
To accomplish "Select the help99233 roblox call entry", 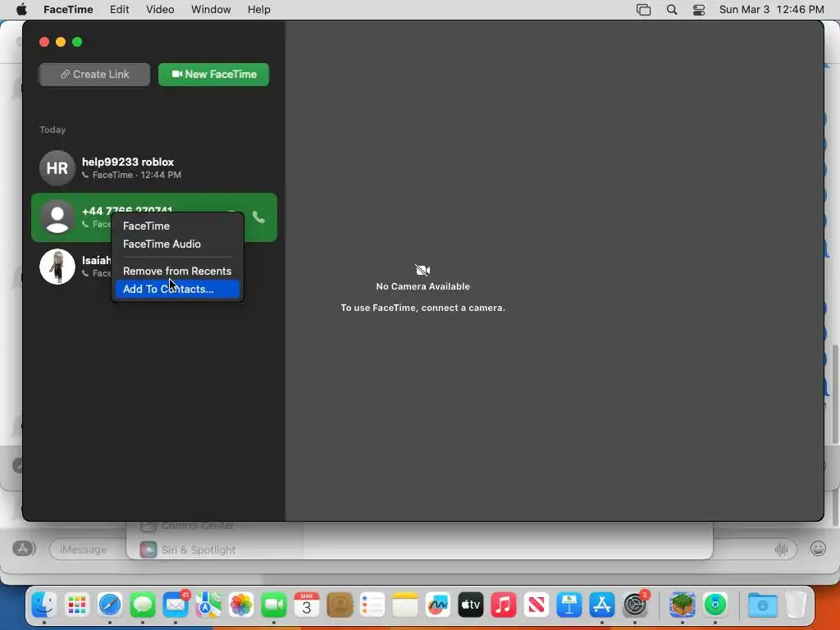I will [x=154, y=168].
